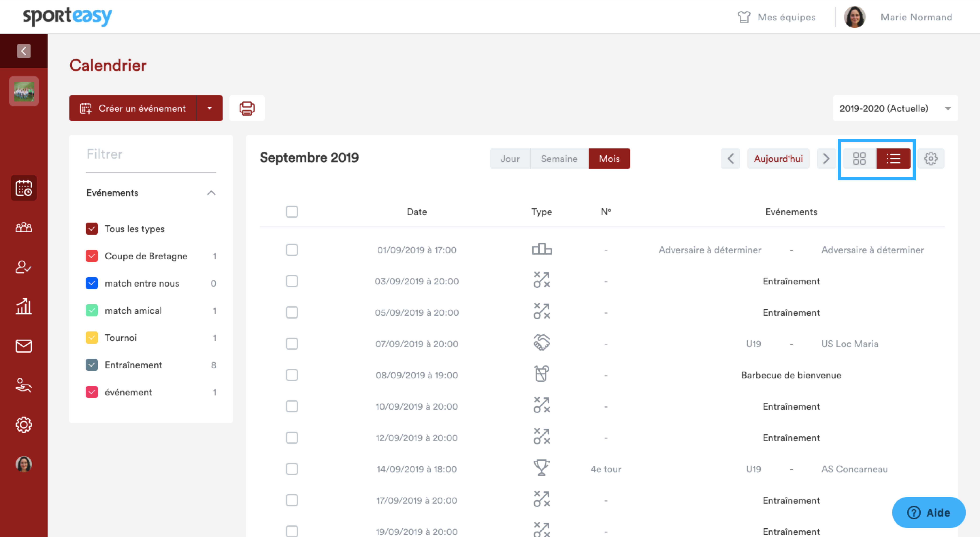
Task: Toggle the match amical filter
Action: [92, 311]
